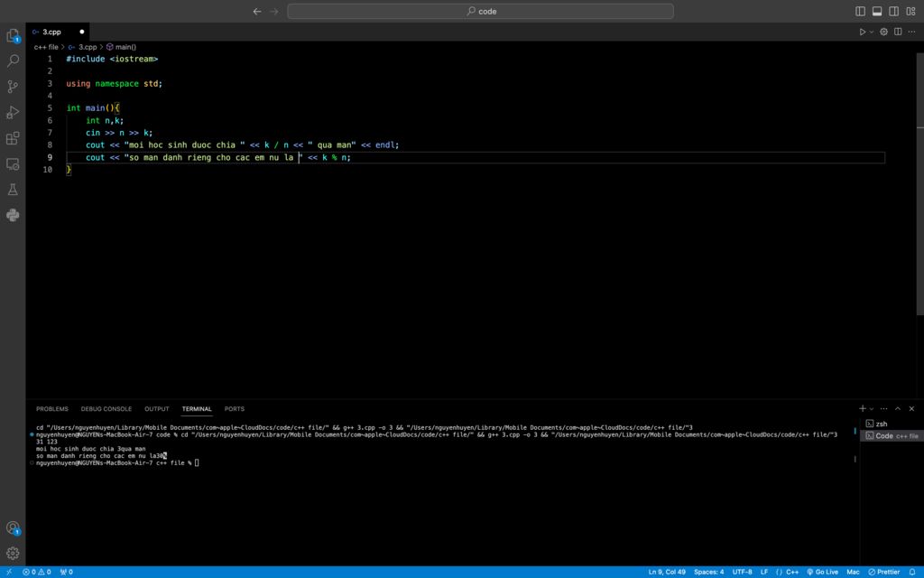
Task: Click the Prettier status item
Action: tap(883, 572)
